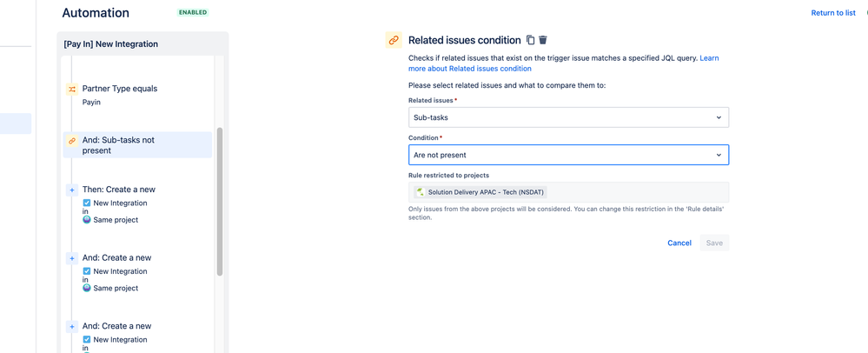Click the plus icon of the second Create a new
This screenshot has height=353, width=868.
(x=72, y=258)
